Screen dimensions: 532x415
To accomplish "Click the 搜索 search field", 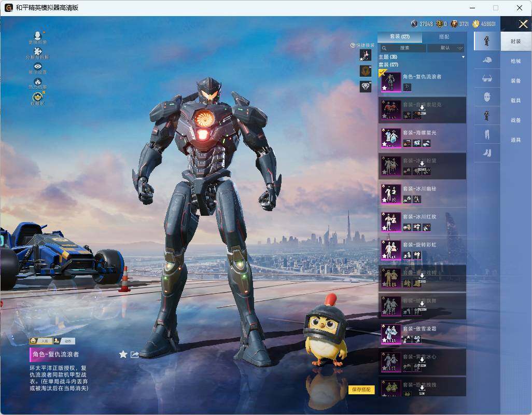I will pyautogui.click(x=402, y=48).
